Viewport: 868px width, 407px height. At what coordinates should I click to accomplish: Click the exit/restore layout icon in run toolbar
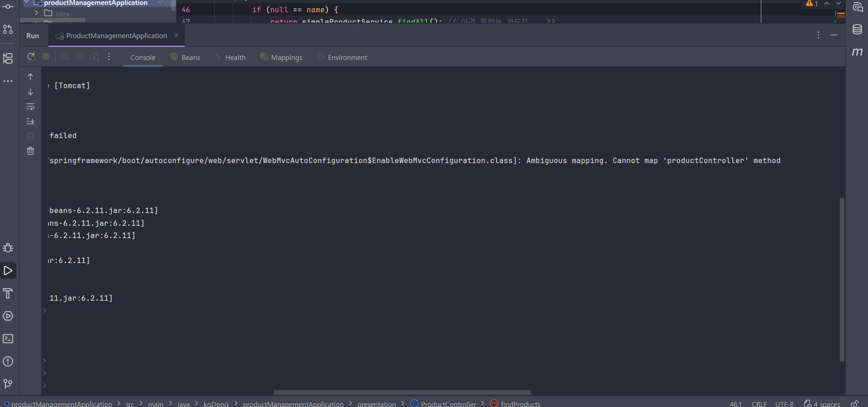(80, 57)
